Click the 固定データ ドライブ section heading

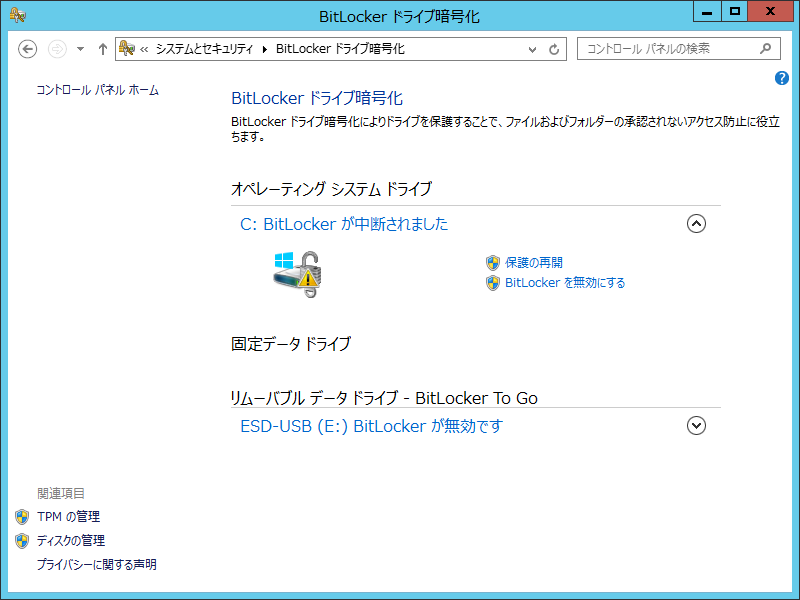click(291, 344)
